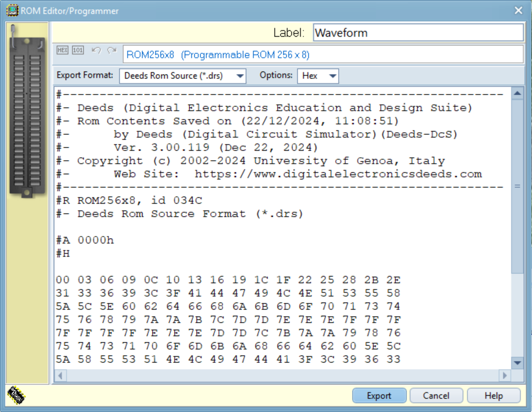This screenshot has width=532, height=412.
Task: Click the 'Label:' caption text
Action: click(x=289, y=32)
